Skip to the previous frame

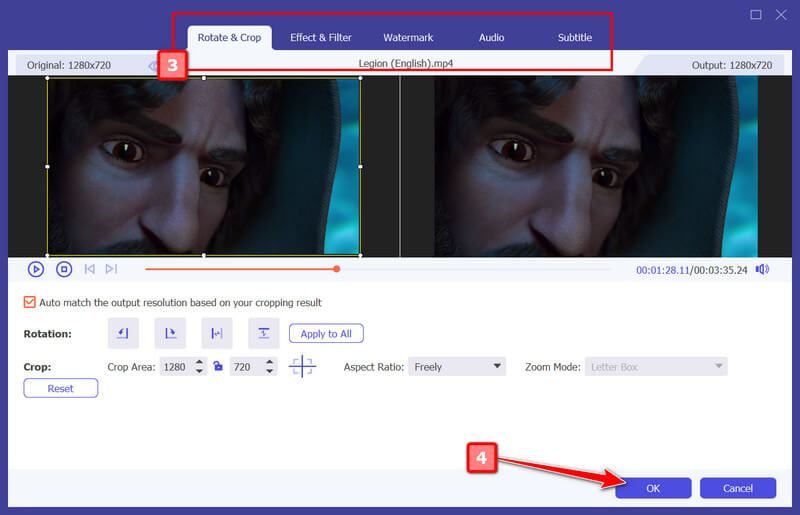tap(90, 269)
